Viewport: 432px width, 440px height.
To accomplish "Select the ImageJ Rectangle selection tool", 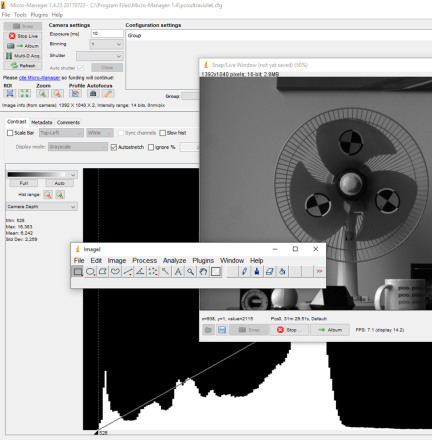I will coord(78,272).
